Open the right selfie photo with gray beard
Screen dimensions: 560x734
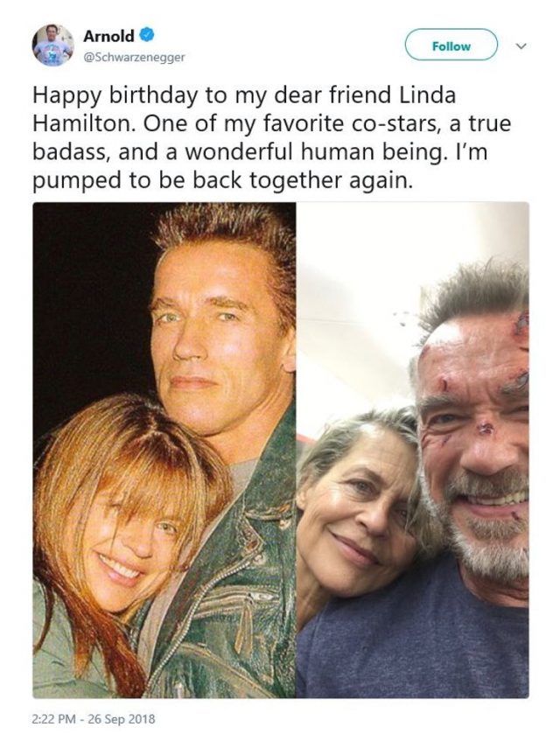[413, 450]
